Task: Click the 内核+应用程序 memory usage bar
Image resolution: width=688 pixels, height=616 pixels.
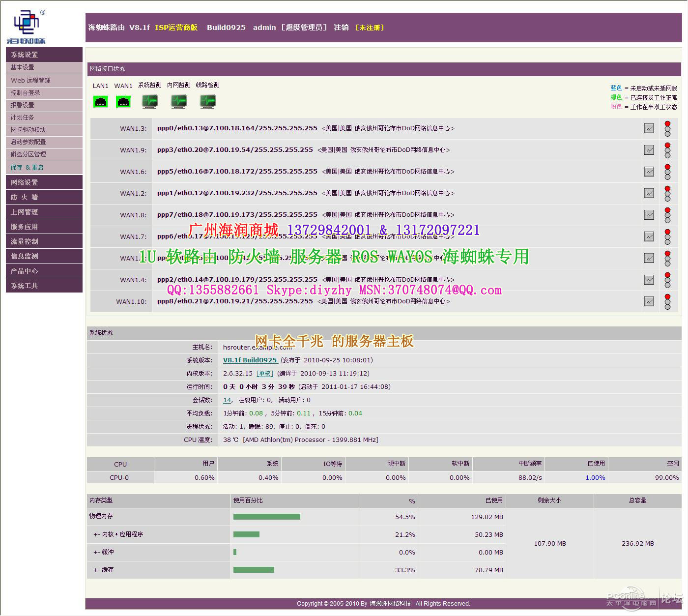Action: [x=246, y=534]
